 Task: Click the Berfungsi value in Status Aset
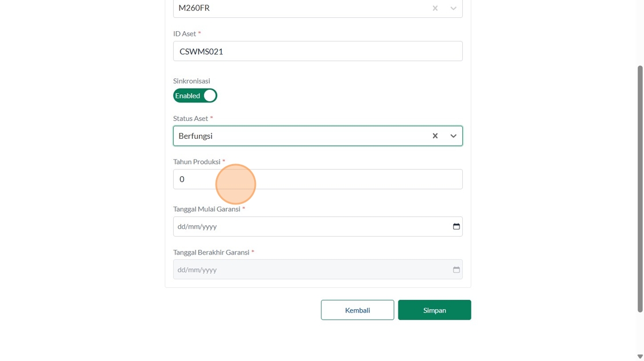tap(196, 136)
